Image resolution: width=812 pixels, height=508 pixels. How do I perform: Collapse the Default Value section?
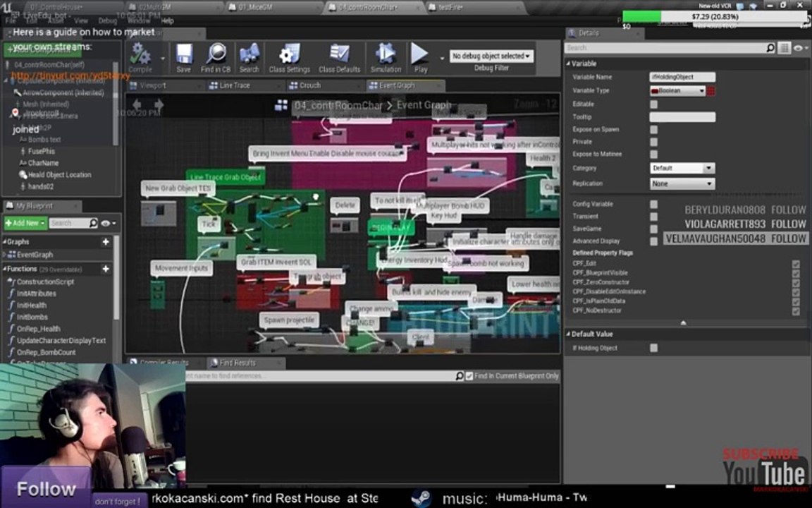tap(569, 334)
